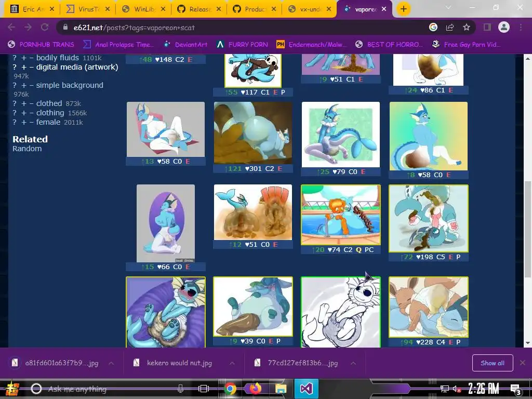Click the 'bodily fluids' tag link
The width and height of the screenshot is (532, 399).
pos(57,58)
